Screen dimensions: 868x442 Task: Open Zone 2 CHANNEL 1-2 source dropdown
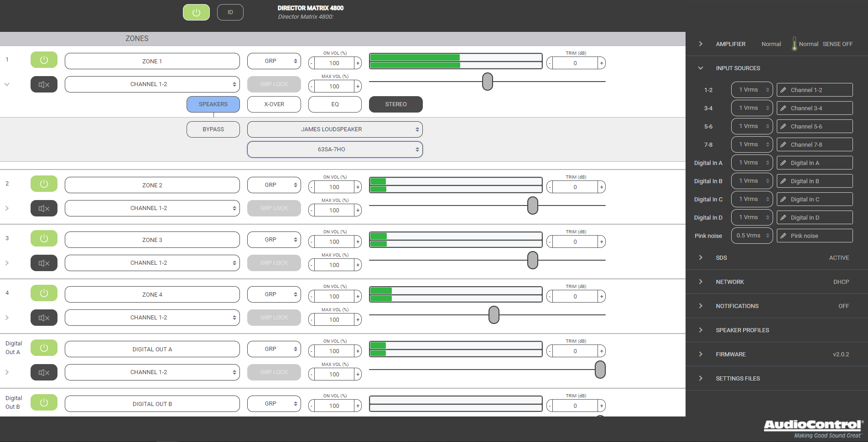(x=152, y=208)
